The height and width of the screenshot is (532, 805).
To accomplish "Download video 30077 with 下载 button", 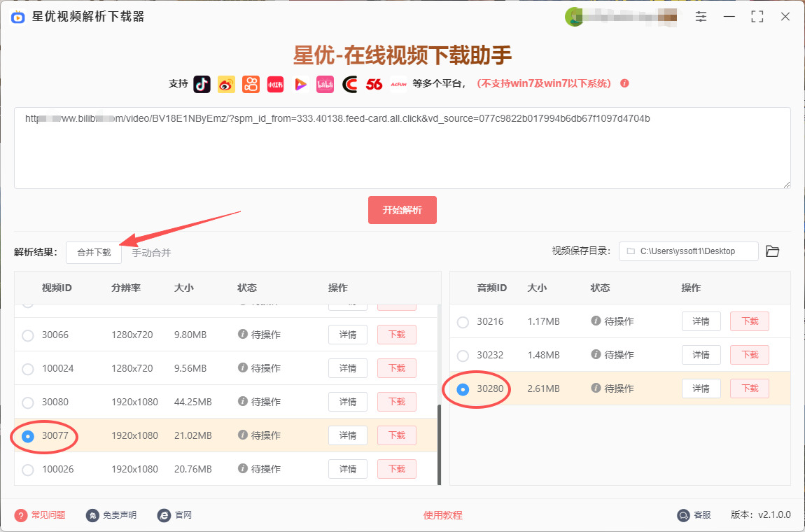I will tap(397, 435).
